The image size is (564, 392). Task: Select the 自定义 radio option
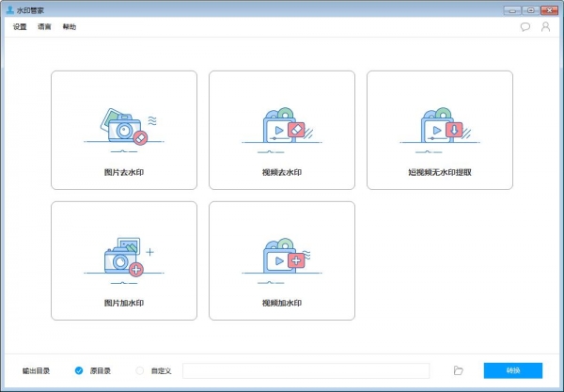(x=139, y=370)
